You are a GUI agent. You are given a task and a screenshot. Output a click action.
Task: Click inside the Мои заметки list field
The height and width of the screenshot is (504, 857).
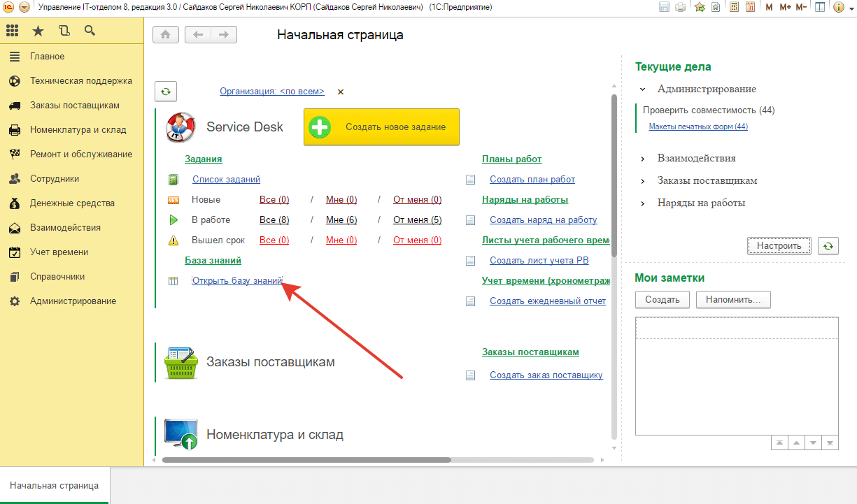pos(737,376)
